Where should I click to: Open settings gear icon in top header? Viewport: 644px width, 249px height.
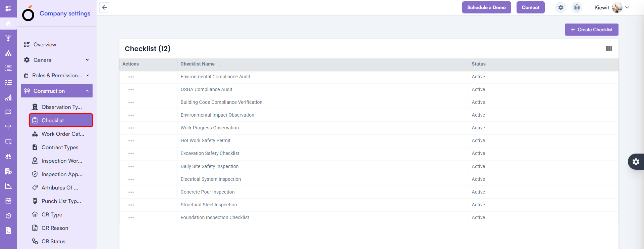pyautogui.click(x=561, y=7)
